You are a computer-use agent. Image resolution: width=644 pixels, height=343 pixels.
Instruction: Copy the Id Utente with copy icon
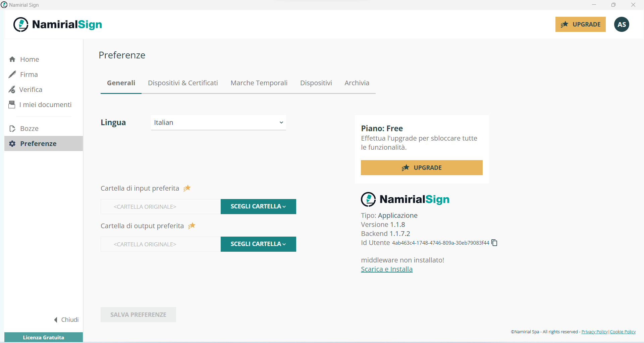coord(494,243)
